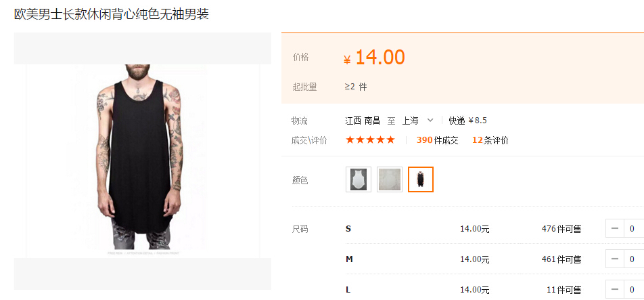Click the main product image of black tank top
This screenshot has width=644, height=300.
143,161
